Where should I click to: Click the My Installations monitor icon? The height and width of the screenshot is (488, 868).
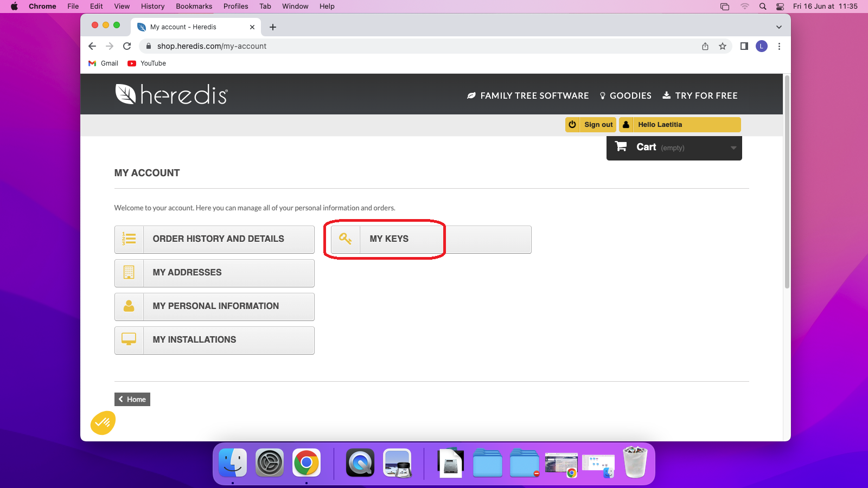point(129,339)
